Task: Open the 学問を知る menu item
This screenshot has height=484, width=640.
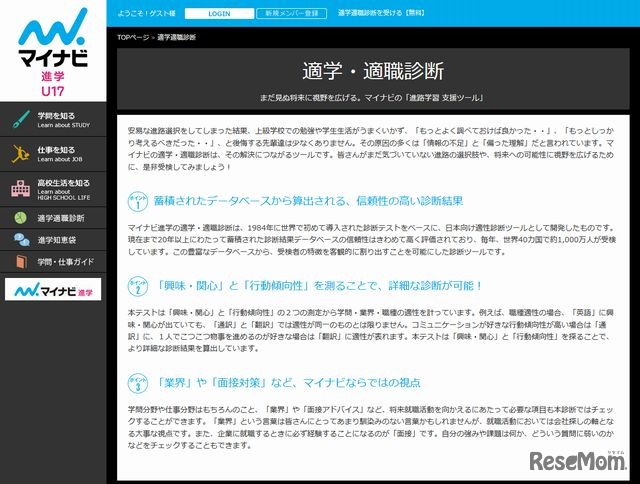Action: click(x=53, y=120)
